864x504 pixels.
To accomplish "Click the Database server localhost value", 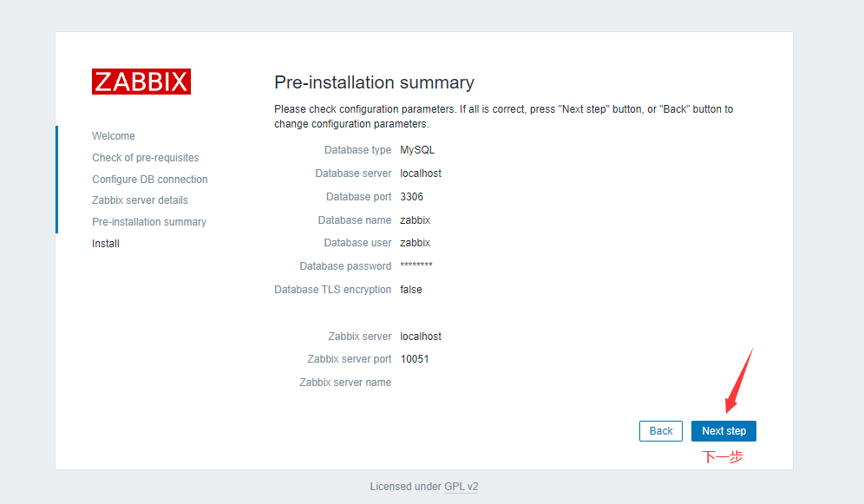I will [x=421, y=173].
